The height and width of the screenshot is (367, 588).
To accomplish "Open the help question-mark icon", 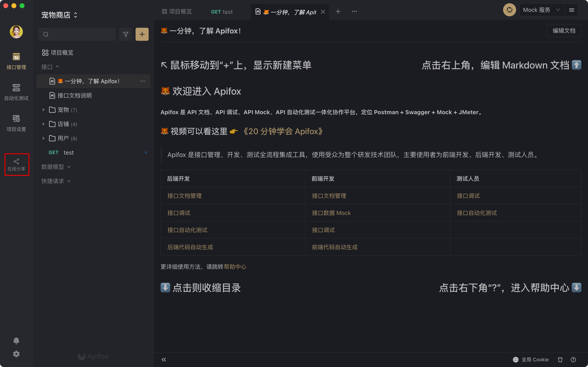I will [573, 359].
